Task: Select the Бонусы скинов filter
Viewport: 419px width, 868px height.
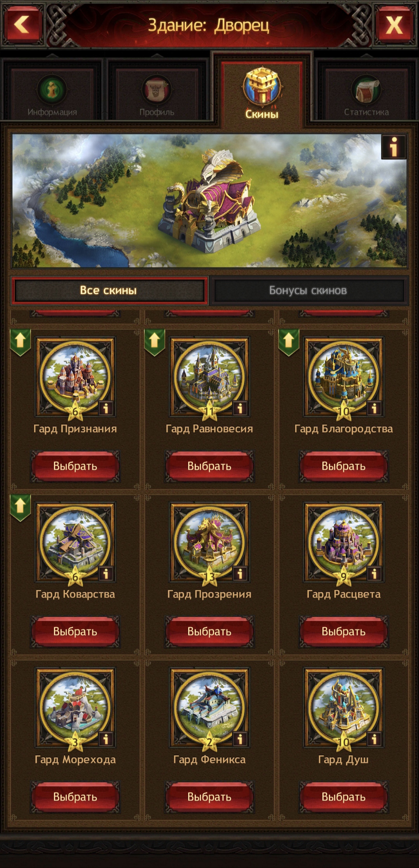Action: (308, 290)
